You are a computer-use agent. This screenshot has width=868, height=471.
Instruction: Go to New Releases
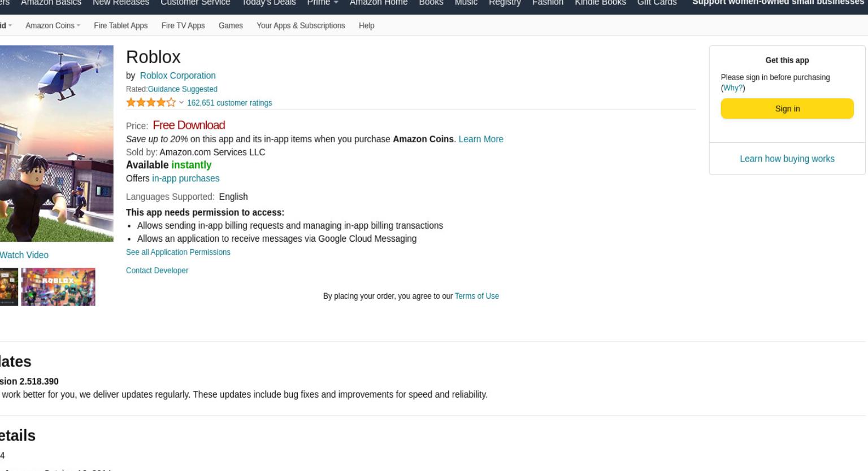click(121, 3)
